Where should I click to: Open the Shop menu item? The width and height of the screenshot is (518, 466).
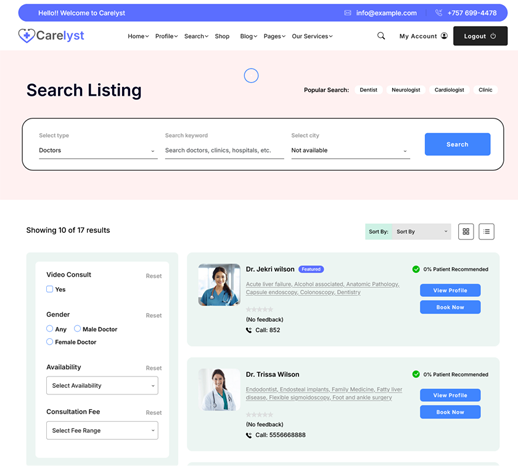click(222, 36)
